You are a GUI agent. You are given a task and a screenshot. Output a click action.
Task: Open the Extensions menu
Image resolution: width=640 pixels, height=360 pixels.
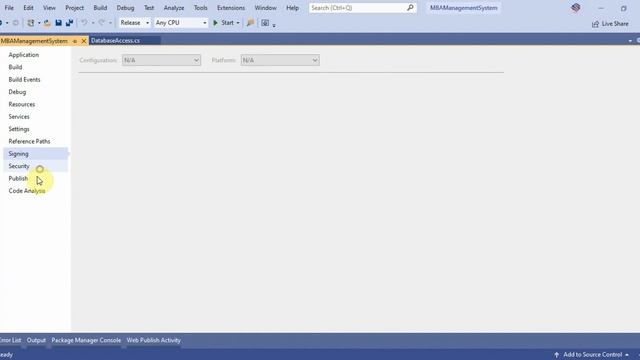coord(231,8)
